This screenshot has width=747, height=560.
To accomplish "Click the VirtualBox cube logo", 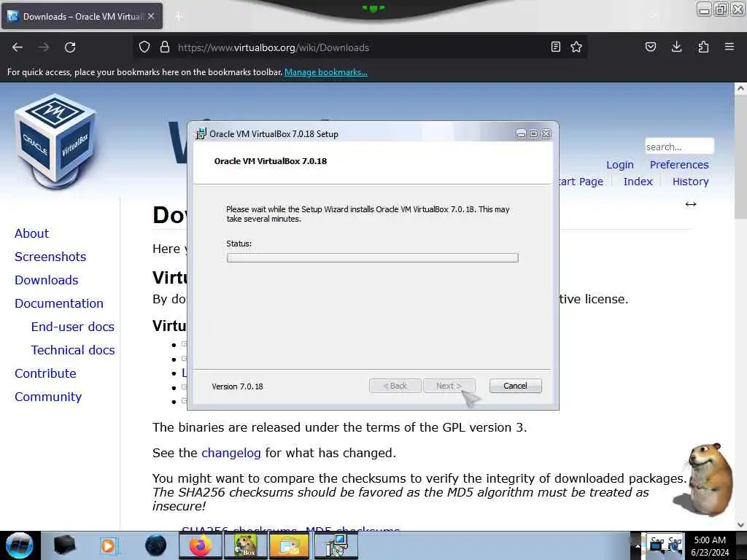I will tap(55, 141).
